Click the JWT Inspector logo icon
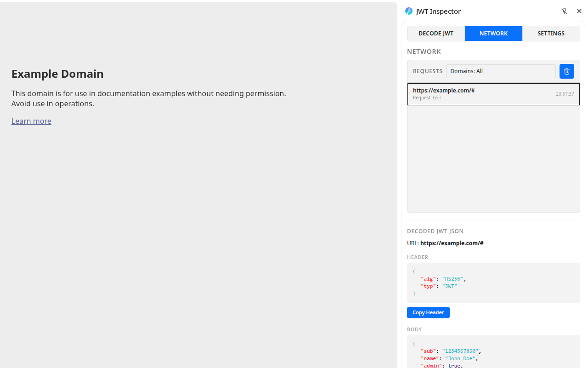Viewport: 588px width, 368px height. pos(409,11)
